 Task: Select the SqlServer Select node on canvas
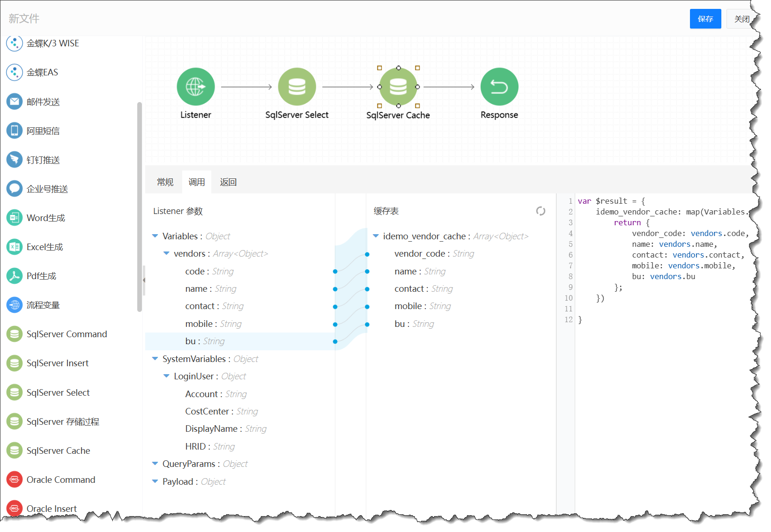coord(297,87)
